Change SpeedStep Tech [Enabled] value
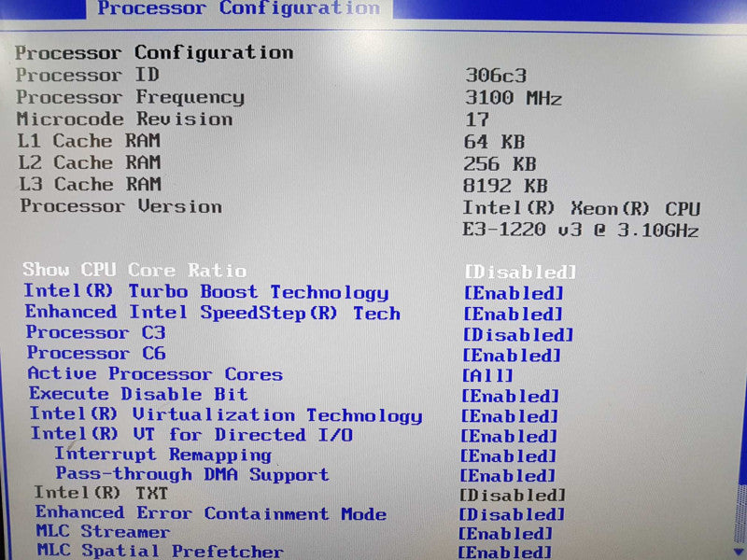The image size is (747, 560). [513, 314]
